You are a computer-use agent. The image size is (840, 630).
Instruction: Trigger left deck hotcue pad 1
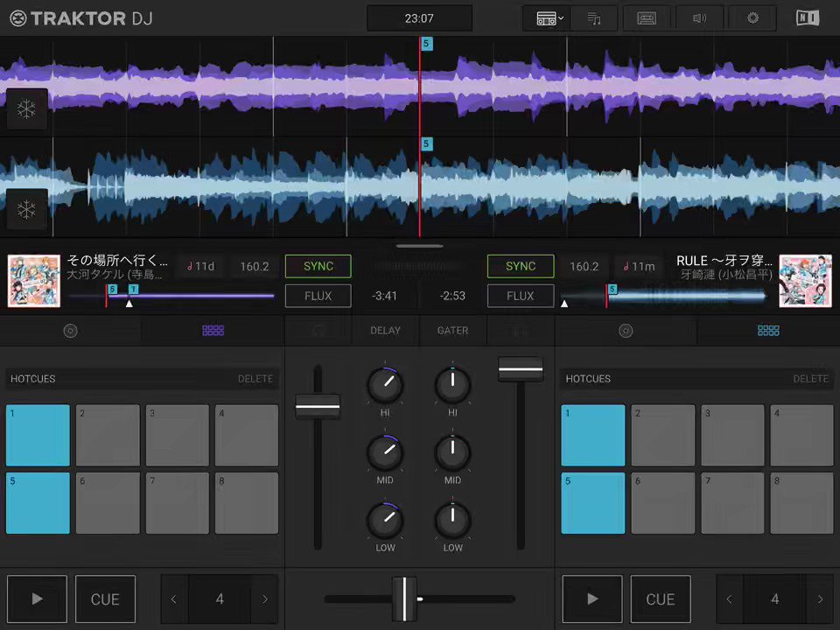(x=38, y=435)
